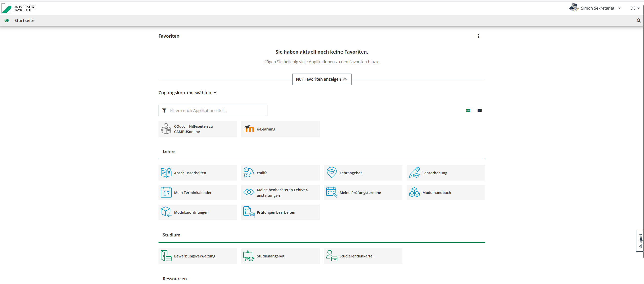Open the Bewerbungsverwaltung tile
Viewport: 644px width, 284px height.
point(198,256)
